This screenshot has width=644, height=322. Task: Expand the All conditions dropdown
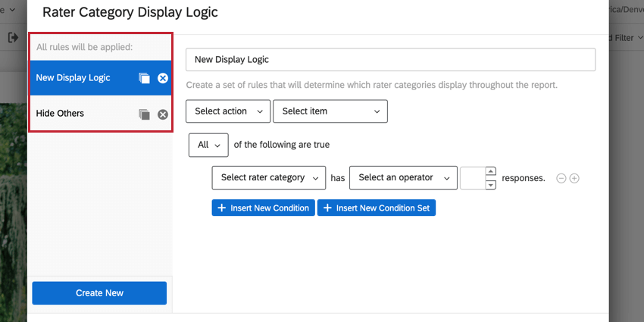point(208,145)
